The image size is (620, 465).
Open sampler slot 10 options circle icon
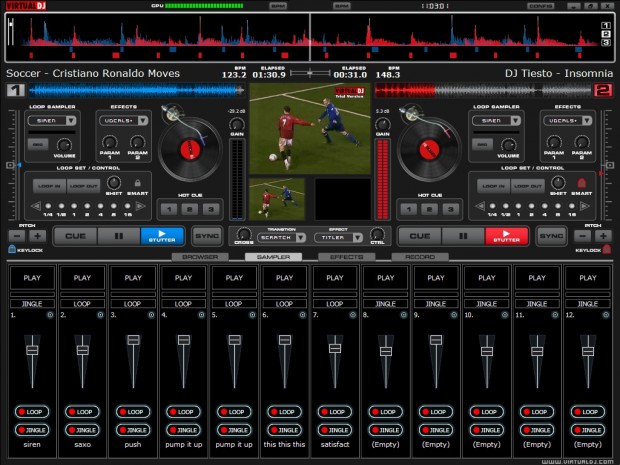(505, 315)
